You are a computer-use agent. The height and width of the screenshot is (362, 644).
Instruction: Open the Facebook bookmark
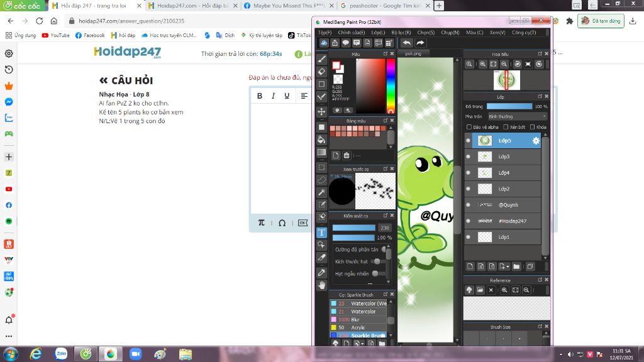90,35
